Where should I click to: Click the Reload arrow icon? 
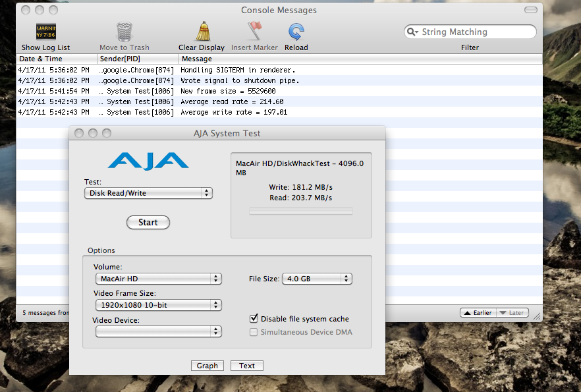[296, 32]
